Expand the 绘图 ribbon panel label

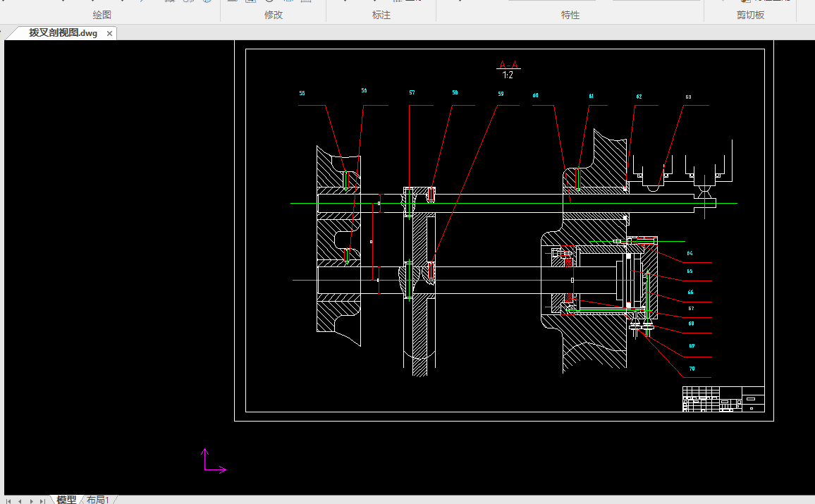click(102, 15)
